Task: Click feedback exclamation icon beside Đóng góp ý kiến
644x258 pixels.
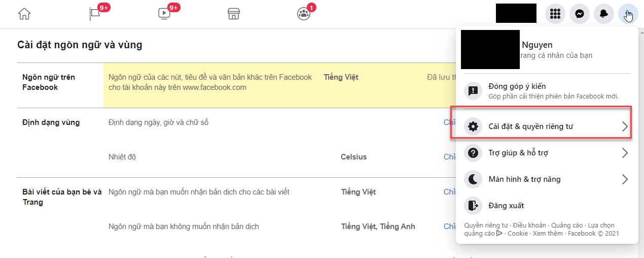Action: (x=473, y=91)
